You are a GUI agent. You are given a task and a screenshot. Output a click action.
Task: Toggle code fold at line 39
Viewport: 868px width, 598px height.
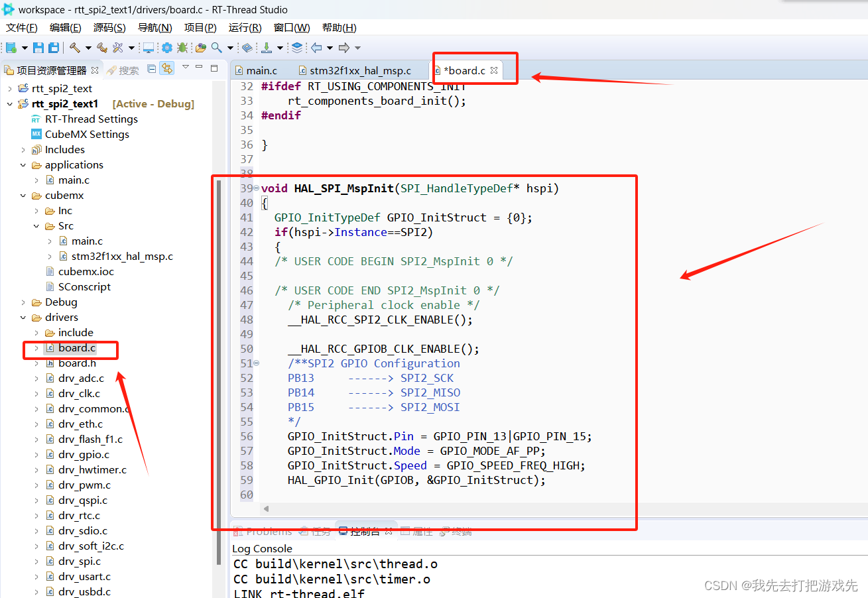click(257, 189)
